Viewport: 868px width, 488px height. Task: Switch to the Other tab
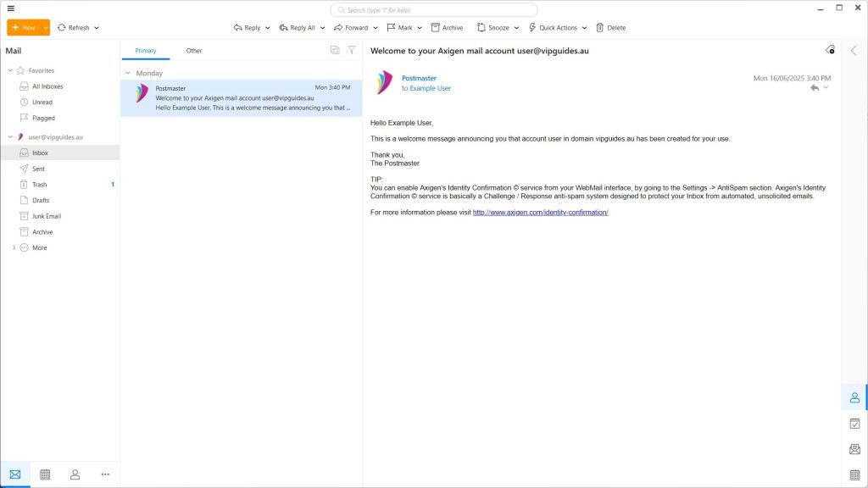(x=194, y=51)
